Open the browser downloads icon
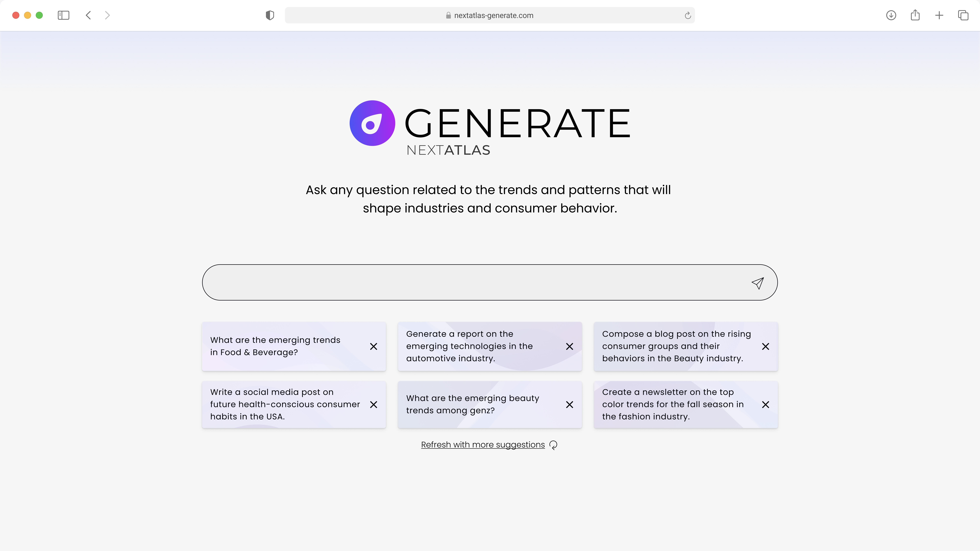Viewport: 980px width, 551px height. pyautogui.click(x=891, y=15)
